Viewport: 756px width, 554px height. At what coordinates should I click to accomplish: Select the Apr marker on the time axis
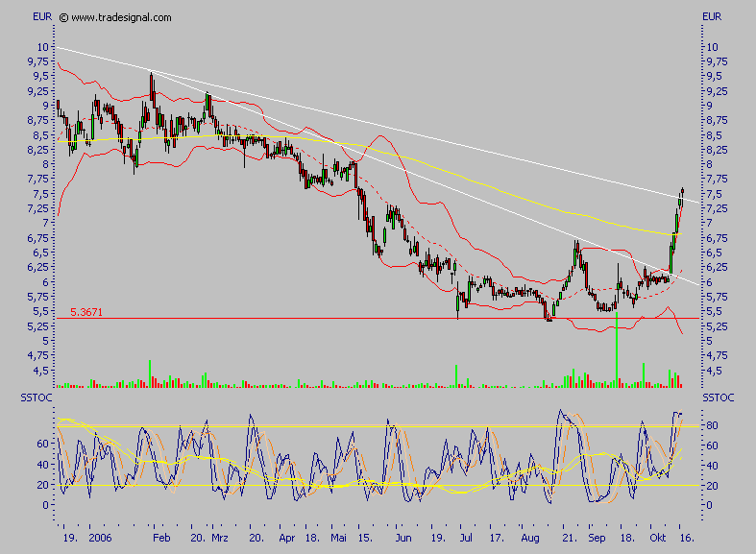pyautogui.click(x=288, y=541)
